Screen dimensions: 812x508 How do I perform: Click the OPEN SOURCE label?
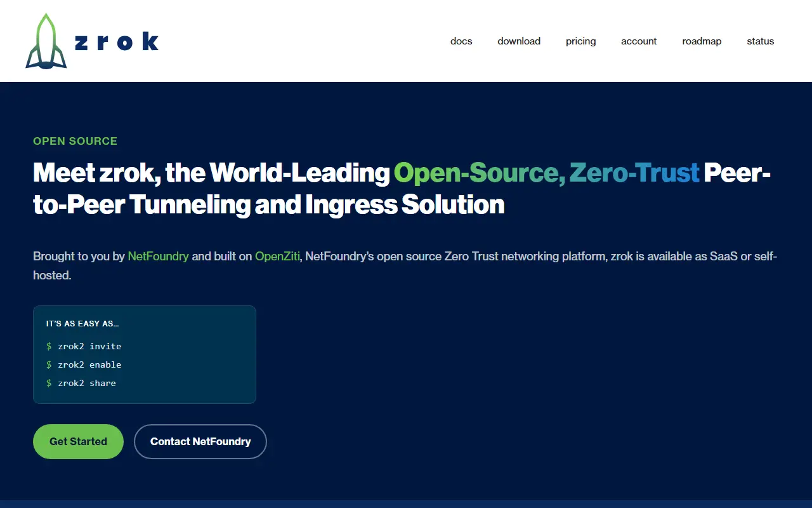point(75,141)
